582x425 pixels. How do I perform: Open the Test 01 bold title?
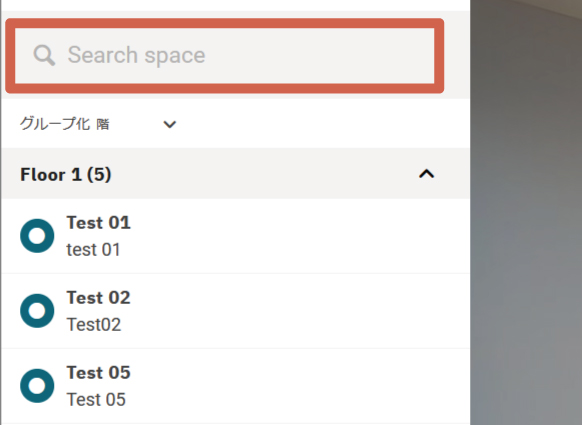pos(98,223)
